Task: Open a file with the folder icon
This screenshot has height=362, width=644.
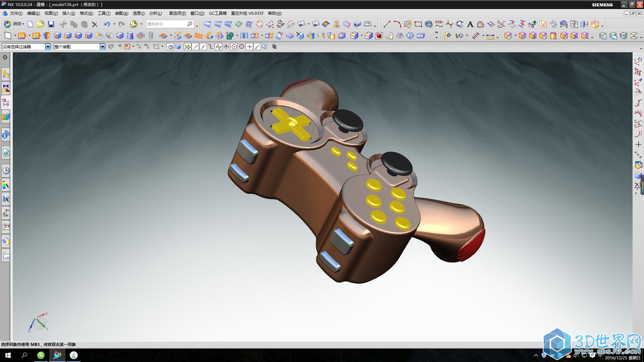Action: tap(41, 24)
